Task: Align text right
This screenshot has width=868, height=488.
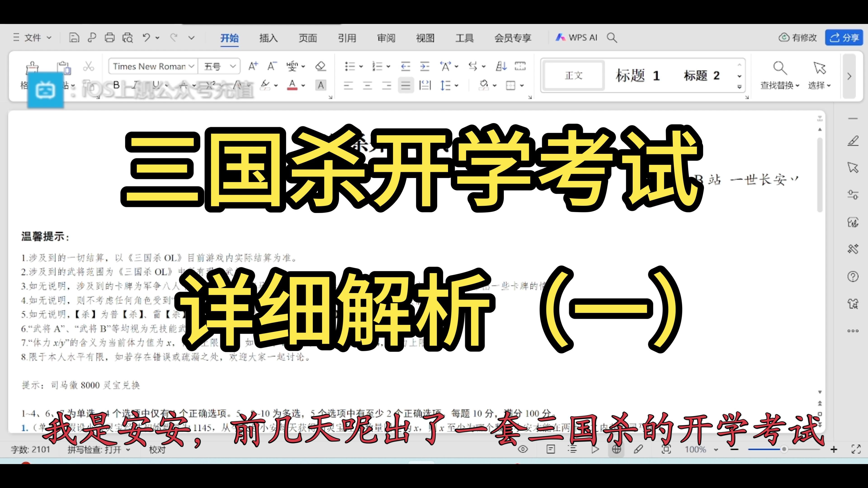Action: click(x=387, y=86)
